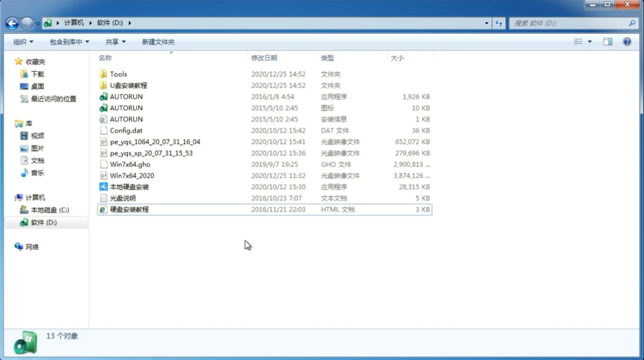Open pe_yqs_1064 disc image file
This screenshot has height=360, width=644.
point(155,142)
